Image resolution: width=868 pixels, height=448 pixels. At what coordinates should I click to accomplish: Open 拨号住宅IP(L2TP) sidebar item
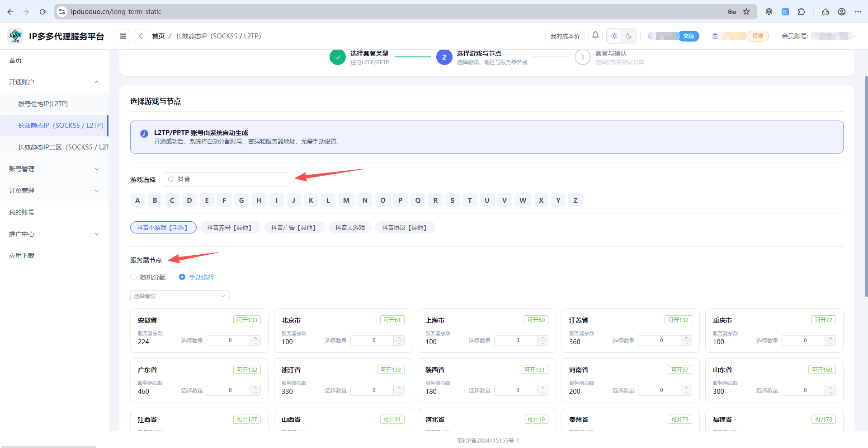click(x=54, y=104)
